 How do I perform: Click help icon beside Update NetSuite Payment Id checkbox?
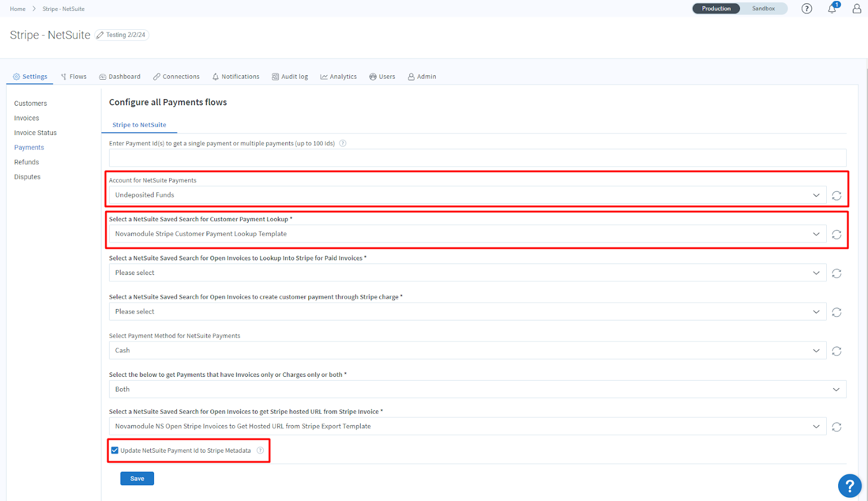tap(260, 451)
